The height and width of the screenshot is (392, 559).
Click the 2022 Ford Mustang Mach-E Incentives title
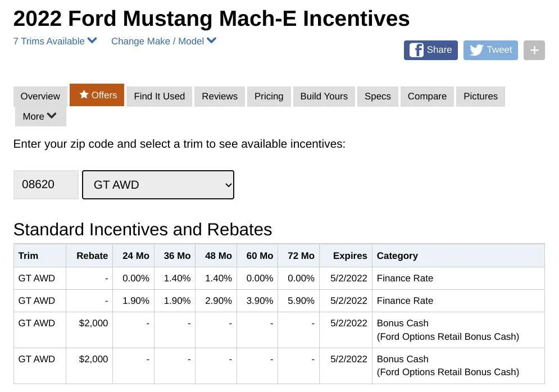click(x=211, y=19)
